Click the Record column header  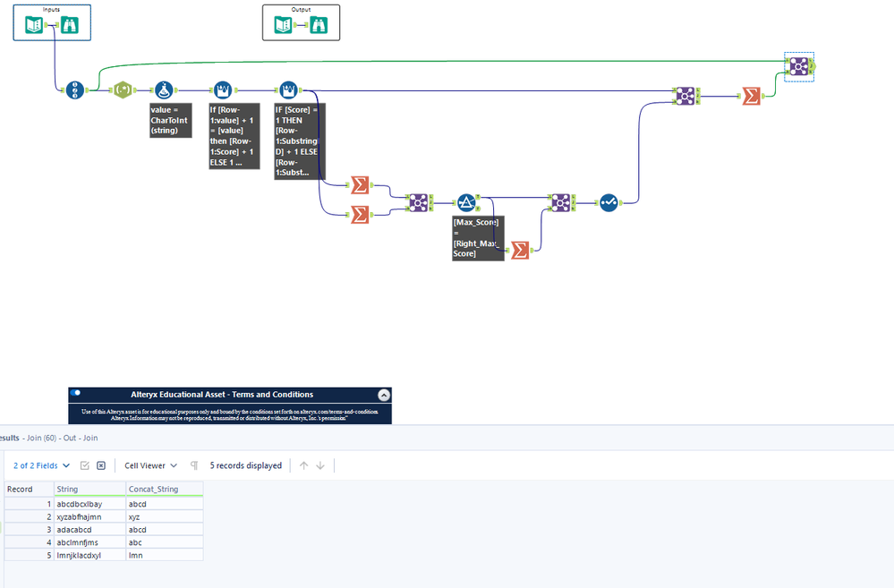point(29,489)
